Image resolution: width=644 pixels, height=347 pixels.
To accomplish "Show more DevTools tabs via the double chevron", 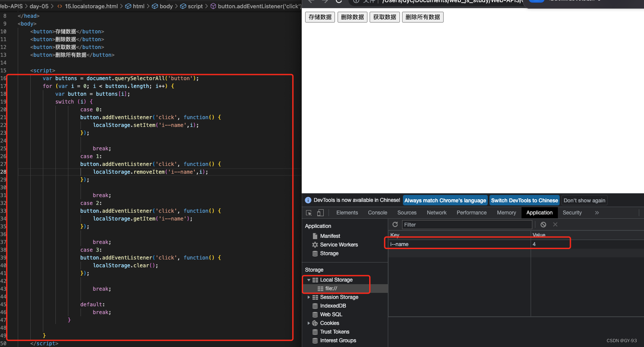I will (597, 213).
